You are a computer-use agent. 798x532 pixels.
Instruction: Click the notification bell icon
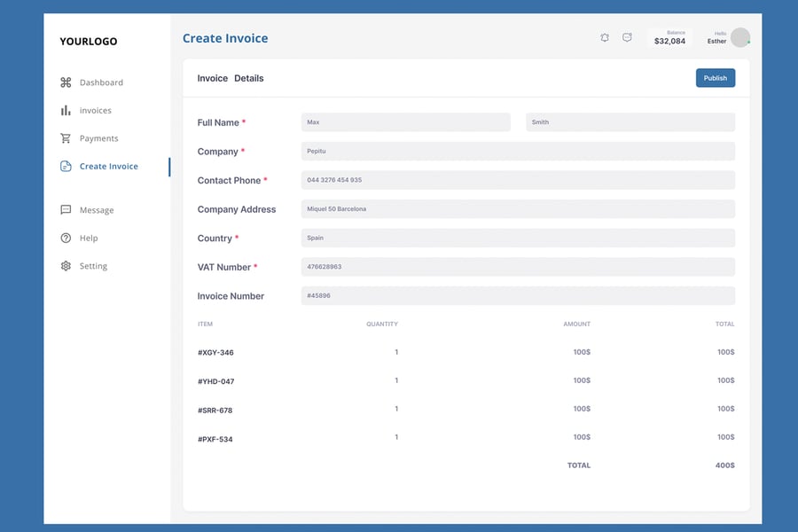point(605,38)
